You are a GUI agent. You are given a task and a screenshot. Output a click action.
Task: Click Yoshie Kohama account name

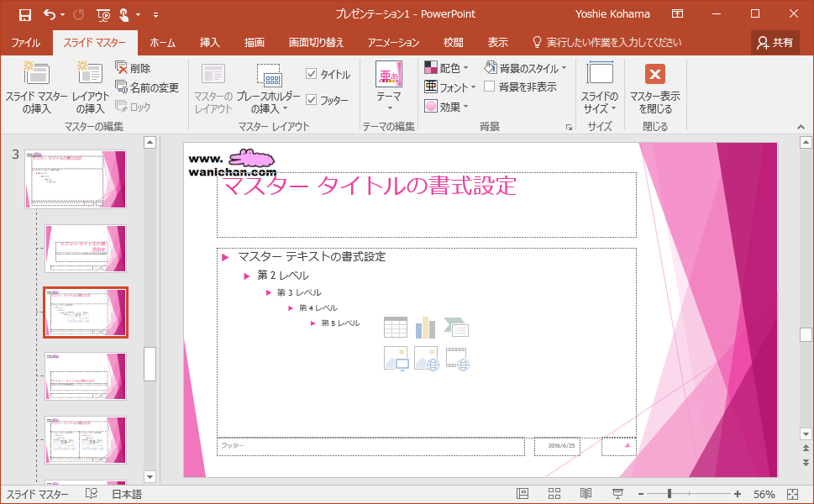pos(612,14)
